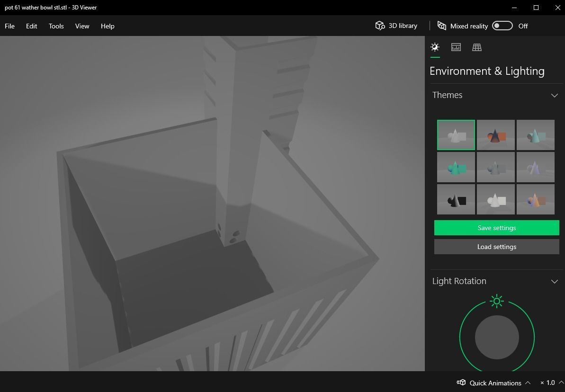
Task: Select the orange and dark theme thumbnail
Action: (496, 135)
